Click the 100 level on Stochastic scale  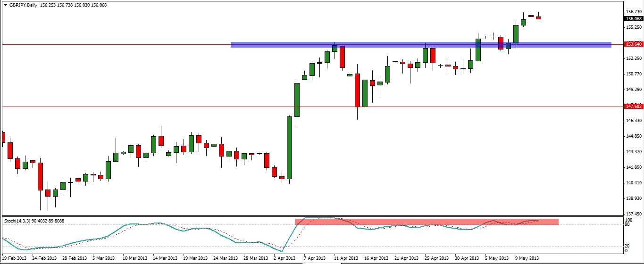pyautogui.click(x=628, y=220)
